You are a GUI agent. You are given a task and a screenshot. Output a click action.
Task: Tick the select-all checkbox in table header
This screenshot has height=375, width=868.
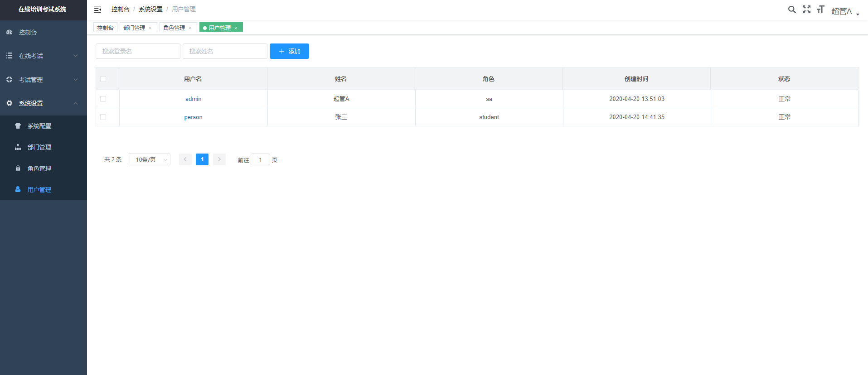coord(103,79)
